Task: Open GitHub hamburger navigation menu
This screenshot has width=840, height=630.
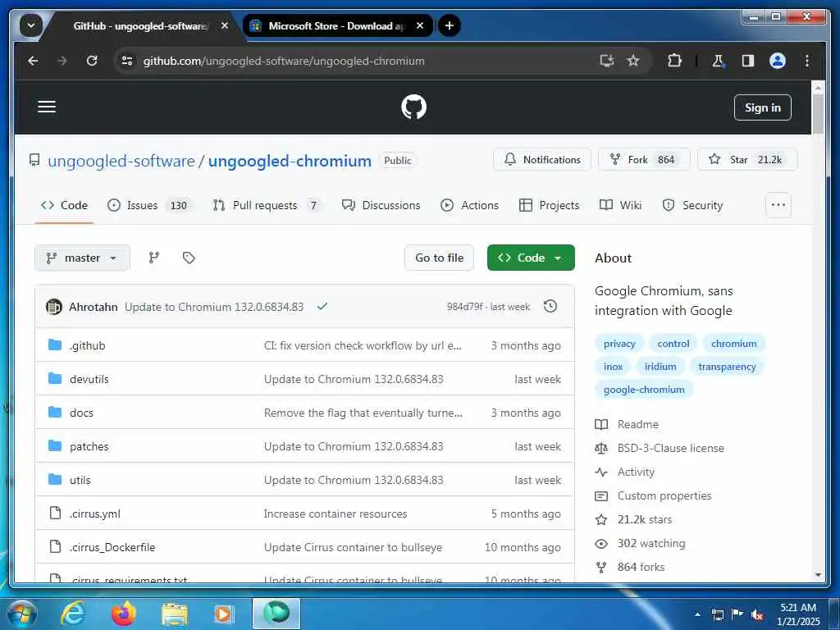Action: [47, 107]
